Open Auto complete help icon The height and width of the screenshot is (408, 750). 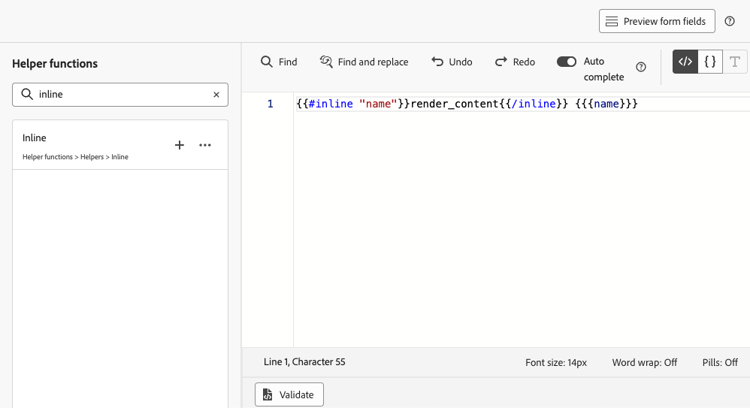click(641, 67)
